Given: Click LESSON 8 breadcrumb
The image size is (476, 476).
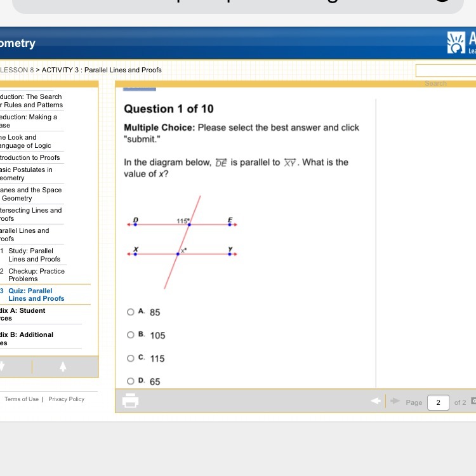Looking at the screenshot, I should click(17, 70).
